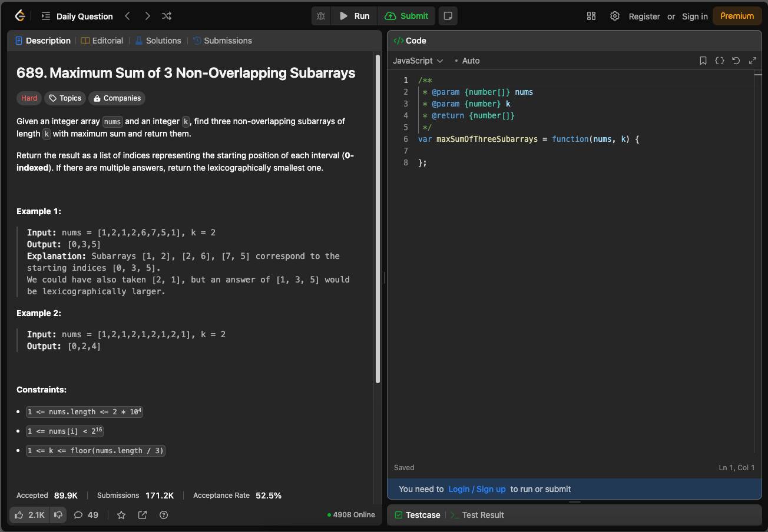Click the LeetCode logo icon
The width and height of the screenshot is (768, 532).
(x=19, y=16)
